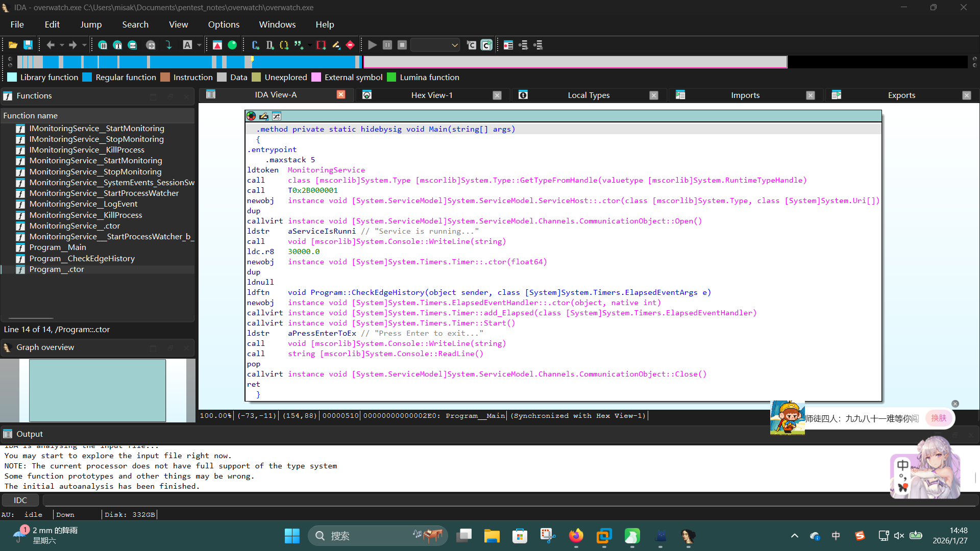Open the Jump menu
Screen dimensions: 980x551
[x=90, y=24]
